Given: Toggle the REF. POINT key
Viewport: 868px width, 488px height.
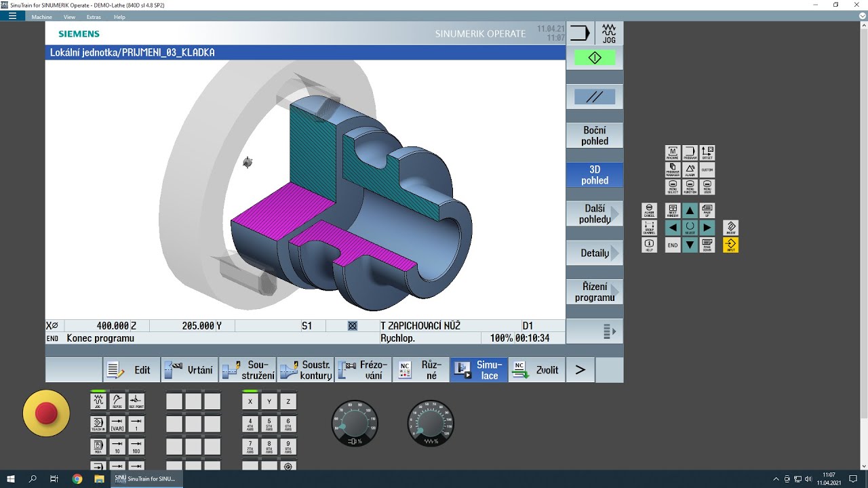Looking at the screenshot, I should click(x=136, y=401).
